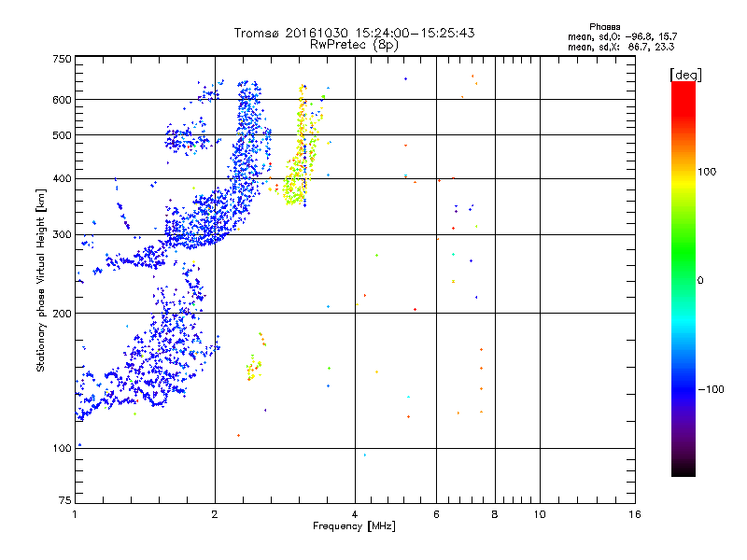Click the y-axis tick label "500"

coord(62,135)
